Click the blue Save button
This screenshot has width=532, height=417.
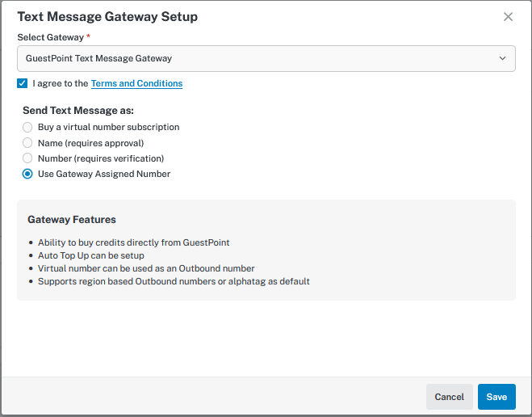496,397
